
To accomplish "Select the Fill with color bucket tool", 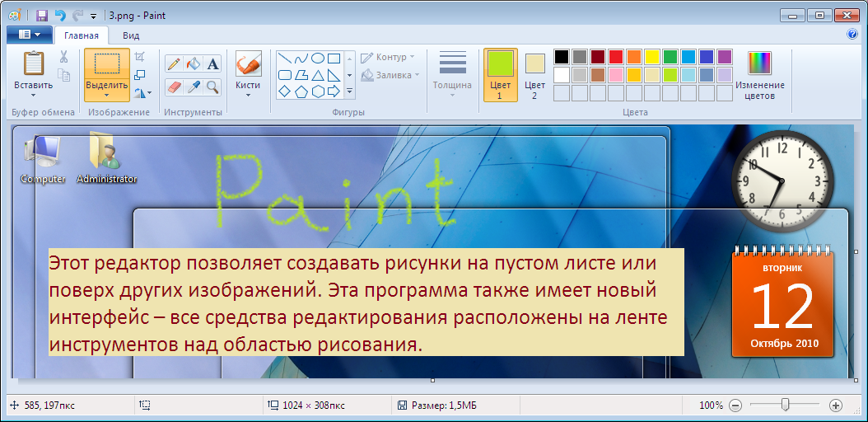I will [194, 64].
